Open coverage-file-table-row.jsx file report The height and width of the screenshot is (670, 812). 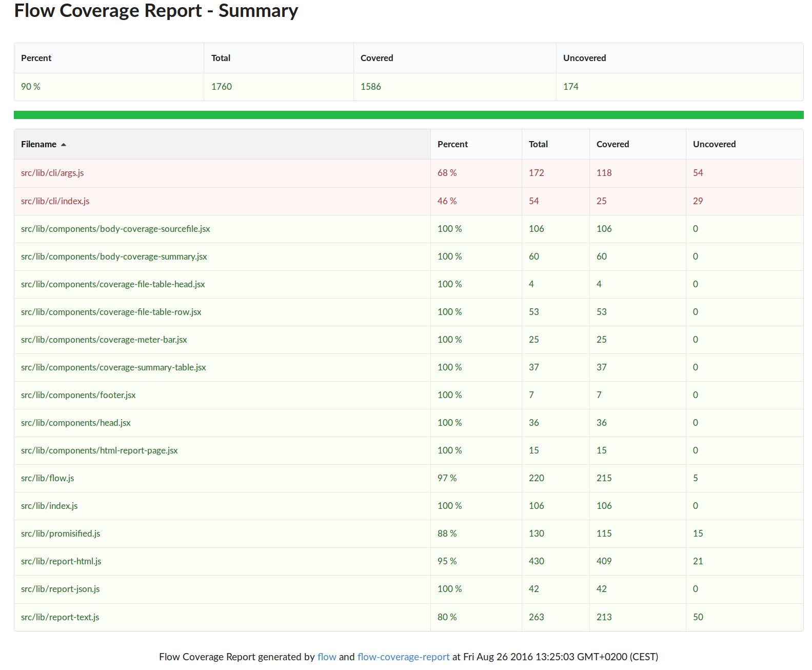pos(111,312)
